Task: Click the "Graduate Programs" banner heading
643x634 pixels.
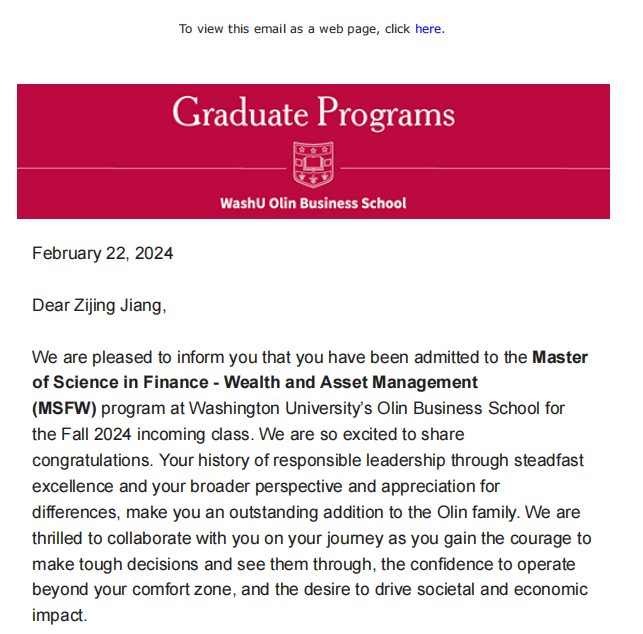Action: 313,113
